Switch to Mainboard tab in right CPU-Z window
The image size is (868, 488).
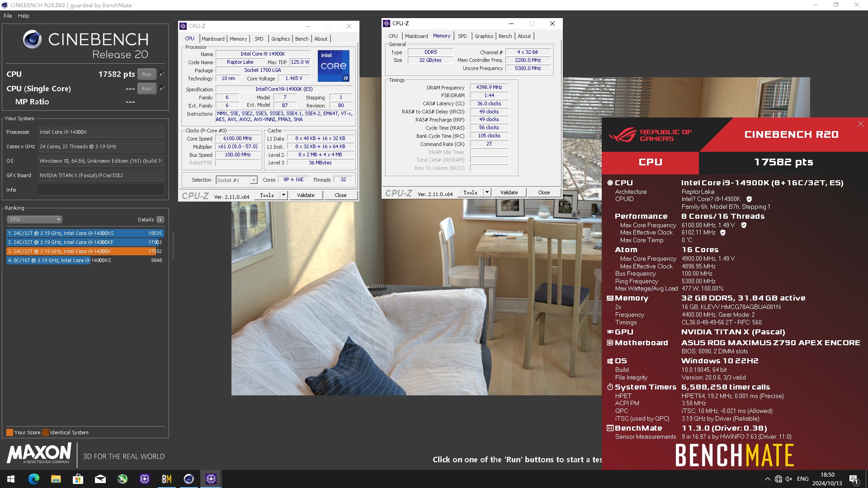point(416,36)
